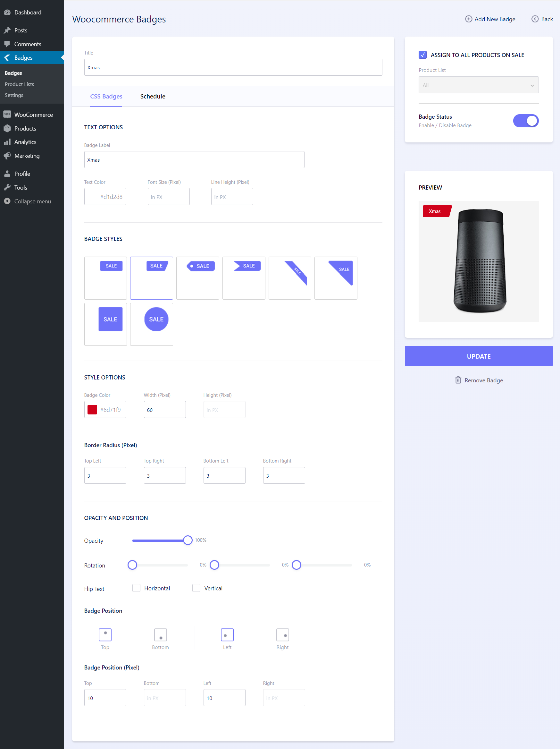Click the Left badge position pixel field
This screenshot has width=560, height=749.
(224, 698)
